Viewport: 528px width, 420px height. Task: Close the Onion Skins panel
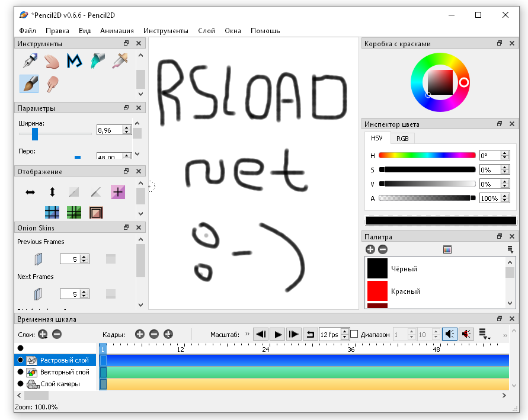pos(139,227)
